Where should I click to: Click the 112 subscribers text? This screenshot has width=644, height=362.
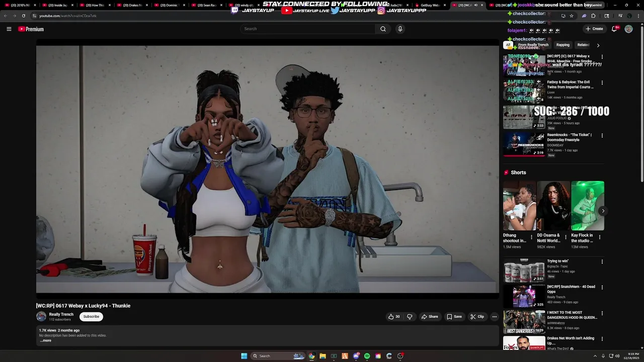point(60,320)
